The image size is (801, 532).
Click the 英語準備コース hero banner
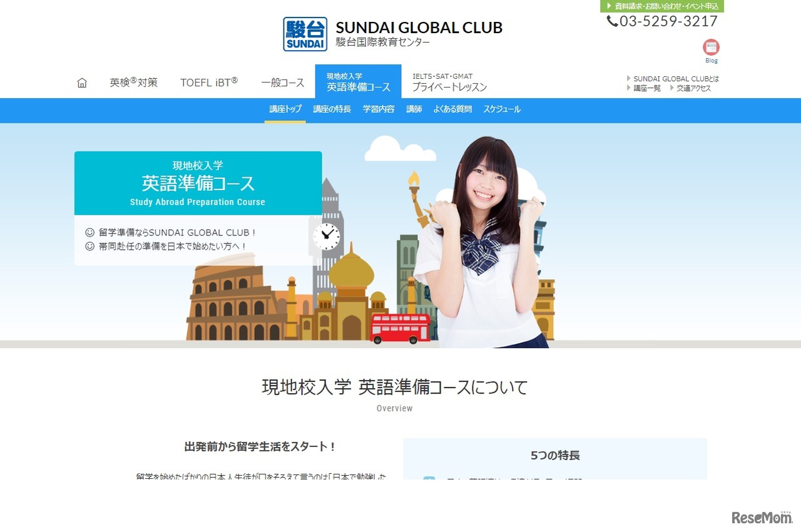click(198, 183)
